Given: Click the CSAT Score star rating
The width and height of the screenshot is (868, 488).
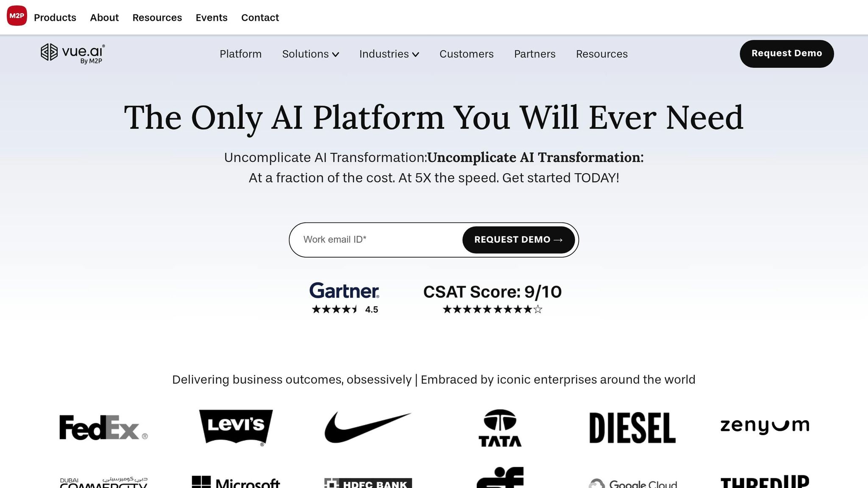Looking at the screenshot, I should click(492, 309).
